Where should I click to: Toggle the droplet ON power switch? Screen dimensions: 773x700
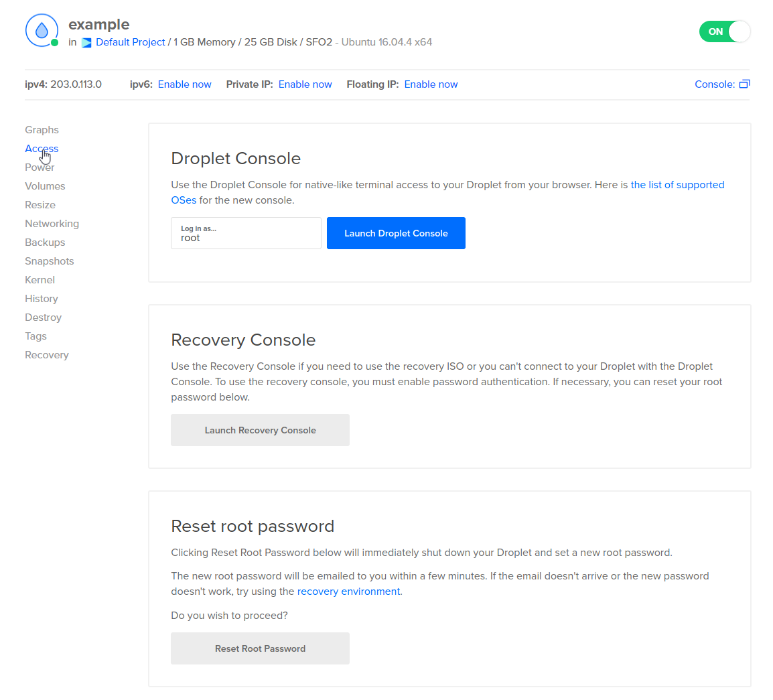coord(725,31)
